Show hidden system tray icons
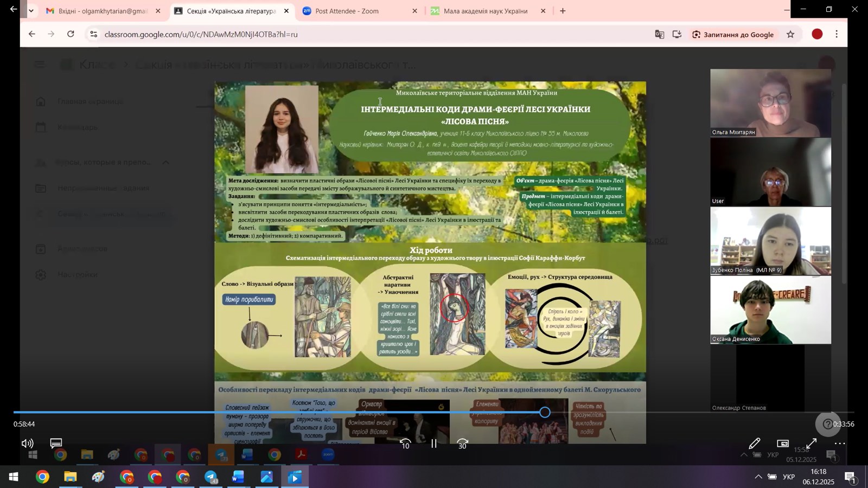This screenshot has height=488, width=868. coord(758,477)
